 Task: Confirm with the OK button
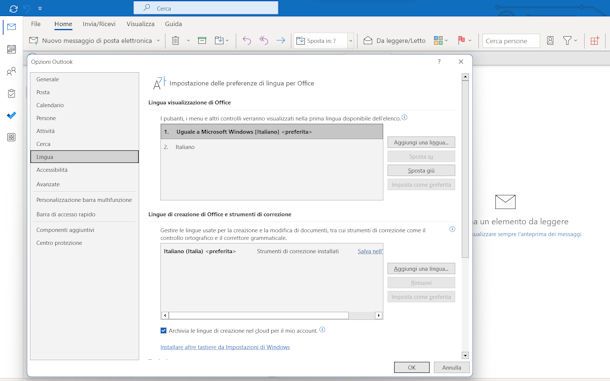[412, 367]
